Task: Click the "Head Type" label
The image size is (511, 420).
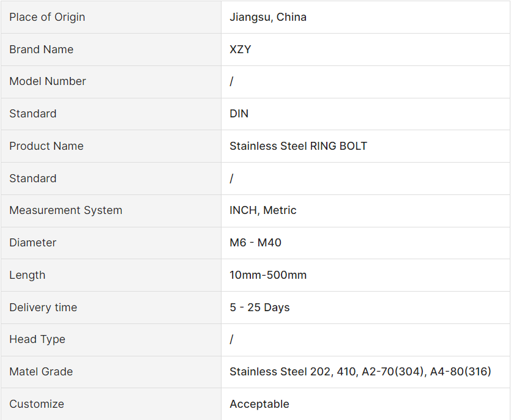Action: [x=37, y=339]
